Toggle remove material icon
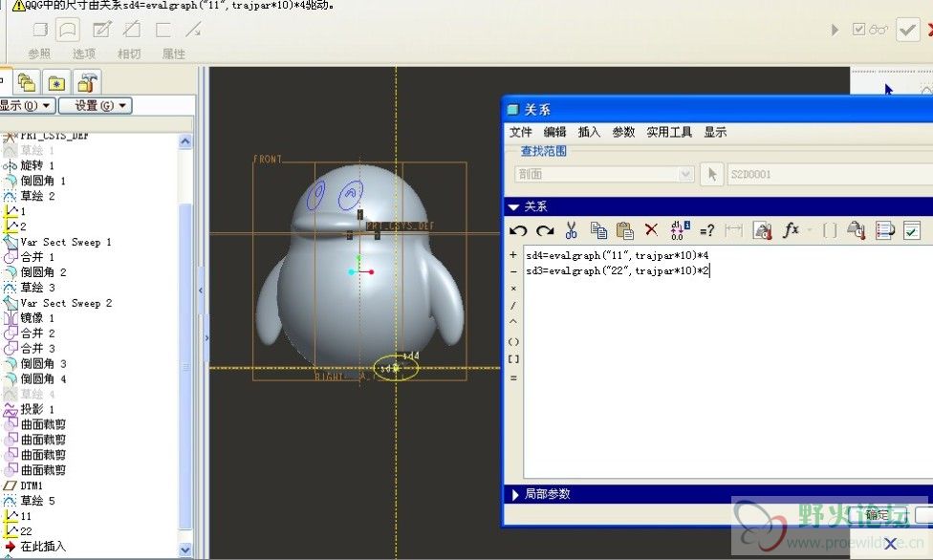 [132, 30]
